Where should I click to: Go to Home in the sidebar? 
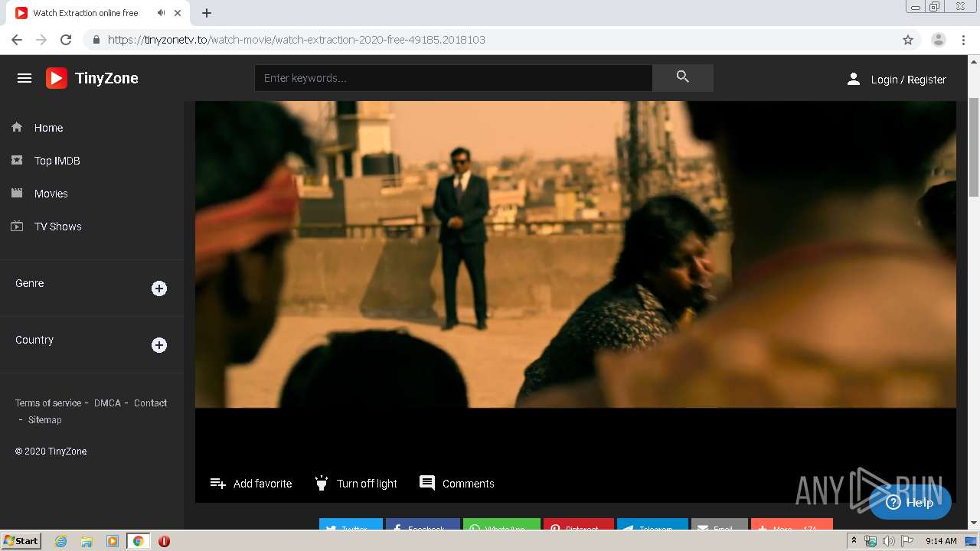click(48, 128)
